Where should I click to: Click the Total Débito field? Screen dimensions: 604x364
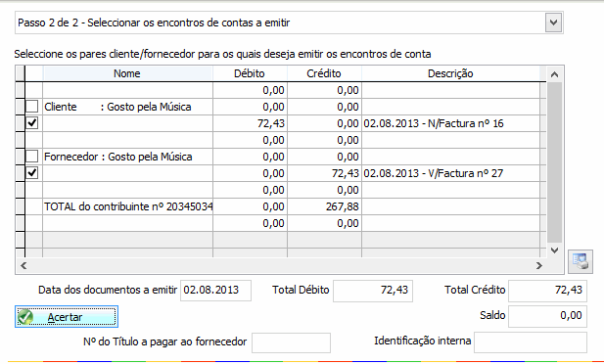coord(373,291)
